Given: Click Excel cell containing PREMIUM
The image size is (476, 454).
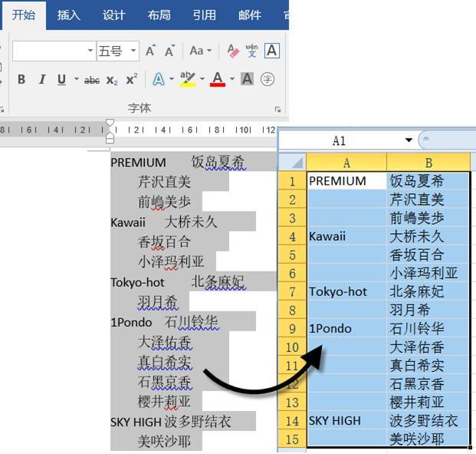Looking at the screenshot, I should [x=346, y=181].
